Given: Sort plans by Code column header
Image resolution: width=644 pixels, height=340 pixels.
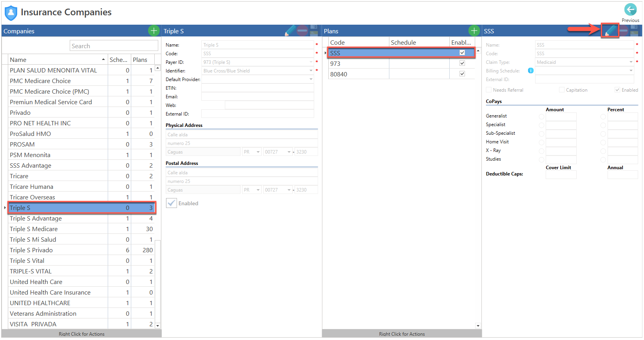Looking at the screenshot, I should coord(358,42).
